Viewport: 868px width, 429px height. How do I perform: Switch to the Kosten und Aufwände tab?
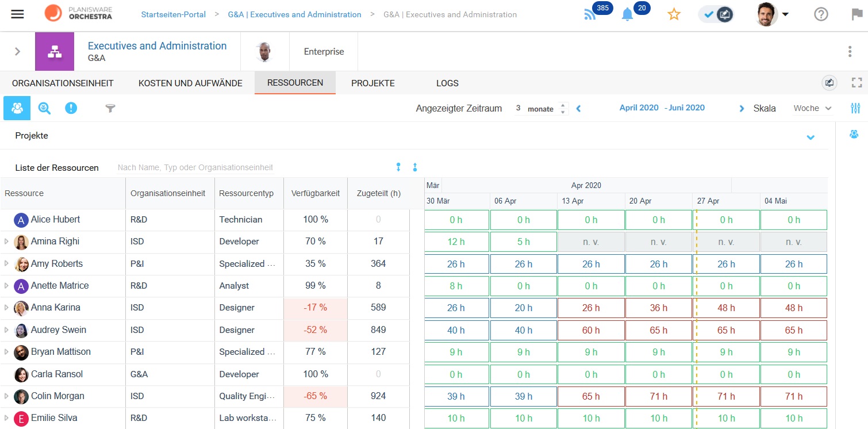pyautogui.click(x=190, y=83)
